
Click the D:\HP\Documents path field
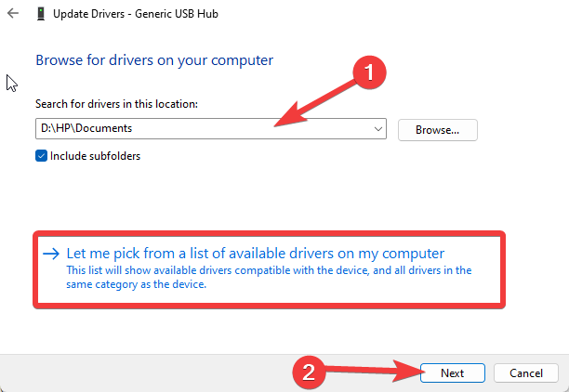click(211, 129)
